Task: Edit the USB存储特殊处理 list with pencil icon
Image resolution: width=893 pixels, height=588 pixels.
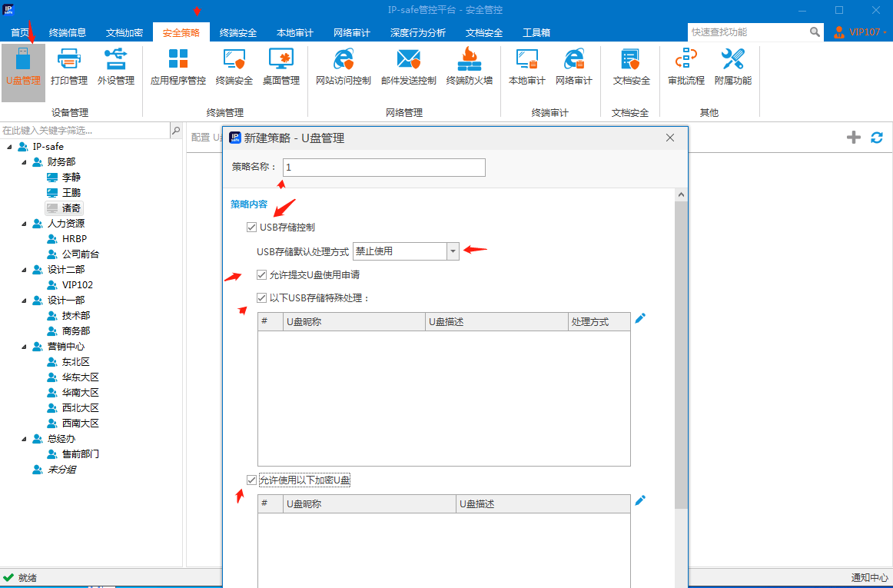Action: [x=640, y=318]
